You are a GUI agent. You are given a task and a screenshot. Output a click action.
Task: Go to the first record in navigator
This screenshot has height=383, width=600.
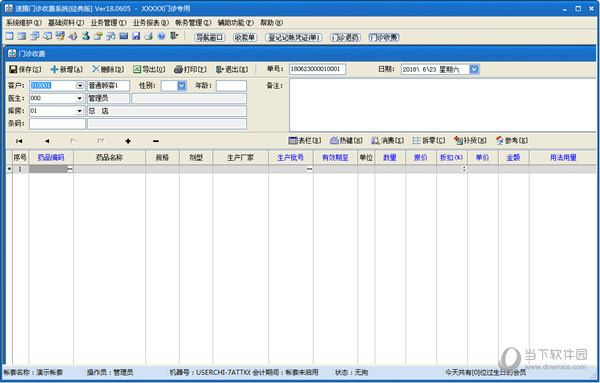tap(19, 141)
